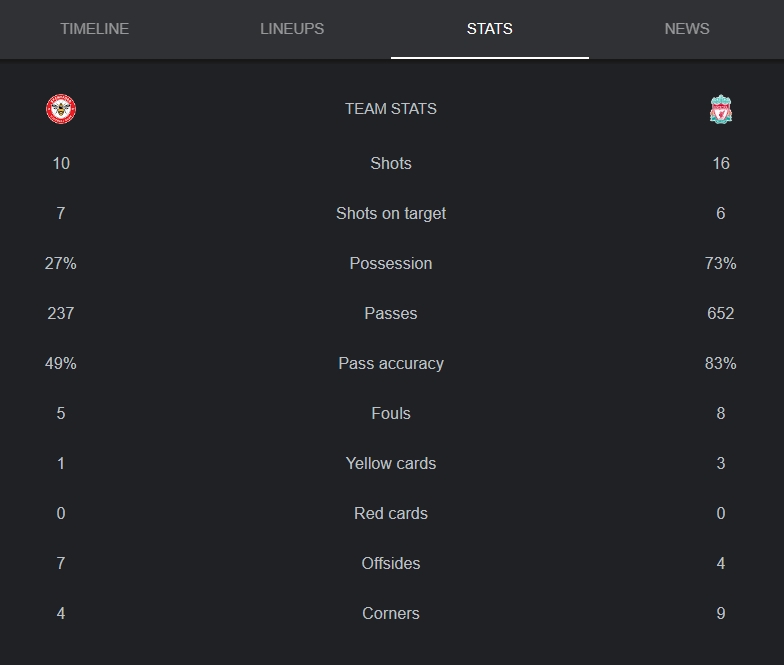This screenshot has height=665, width=784.
Task: Go to the NEWS tab
Action: pyautogui.click(x=686, y=29)
